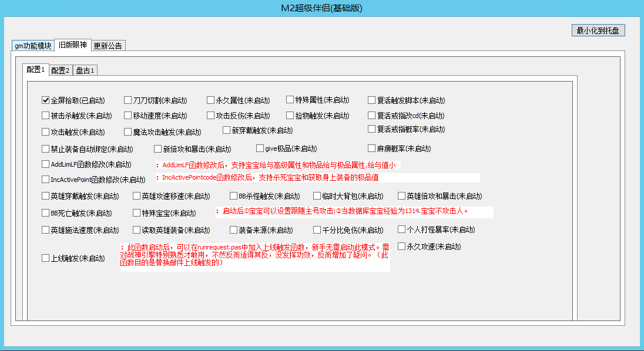Check AddLimLF函数修改 option
Screen dimensions: 644x351
point(46,164)
